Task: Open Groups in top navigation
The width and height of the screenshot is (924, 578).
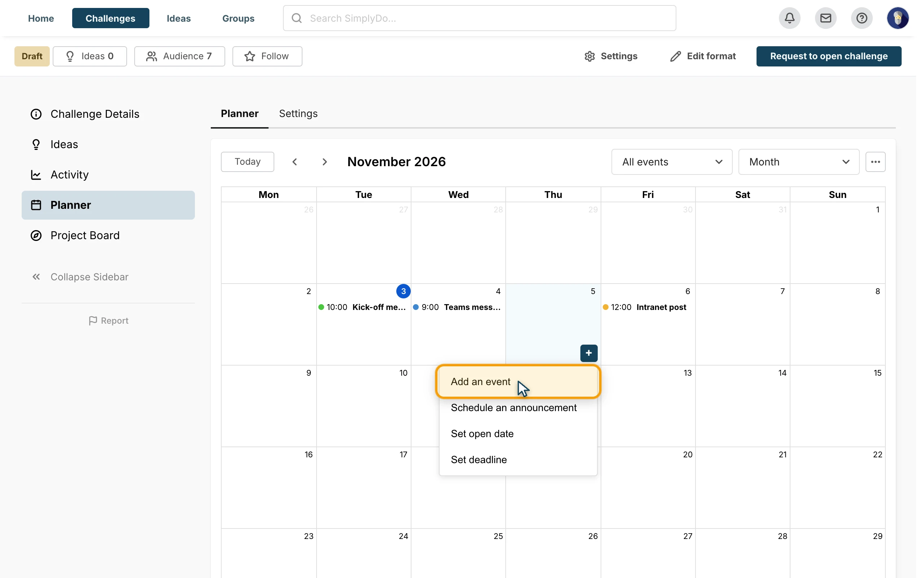Action: (x=238, y=18)
